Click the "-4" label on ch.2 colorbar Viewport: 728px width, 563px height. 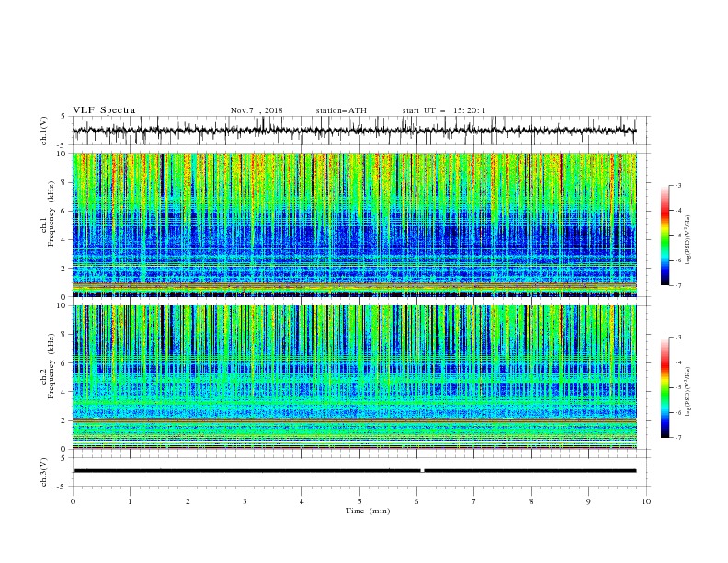[x=677, y=362]
